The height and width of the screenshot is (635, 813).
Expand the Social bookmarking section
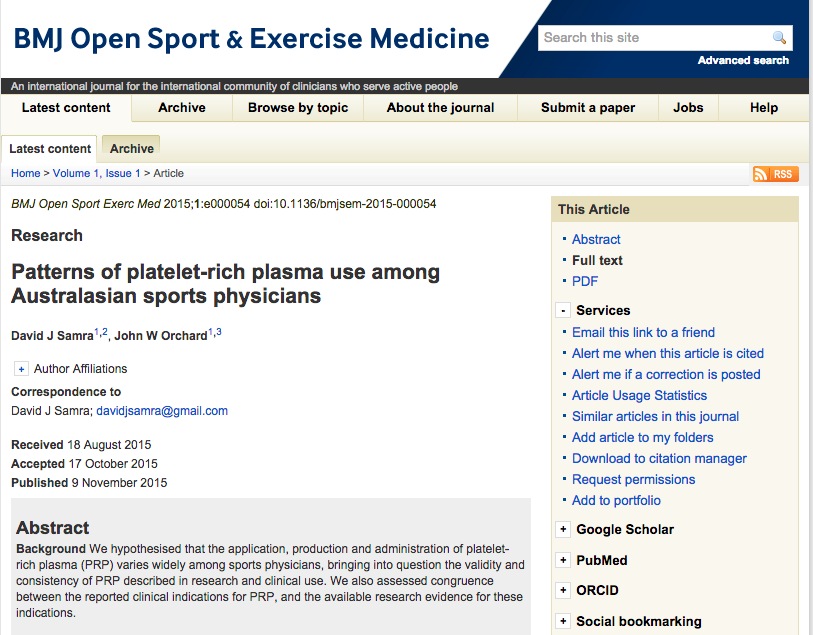click(563, 621)
